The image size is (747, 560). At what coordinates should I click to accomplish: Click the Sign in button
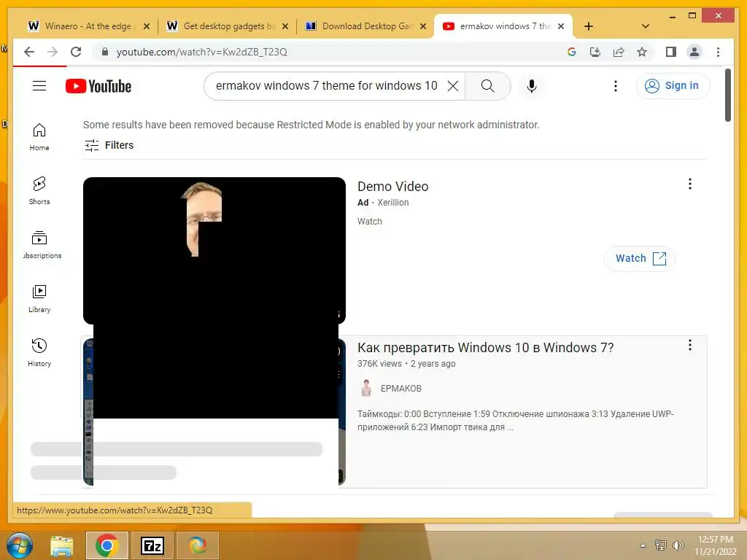[673, 86]
